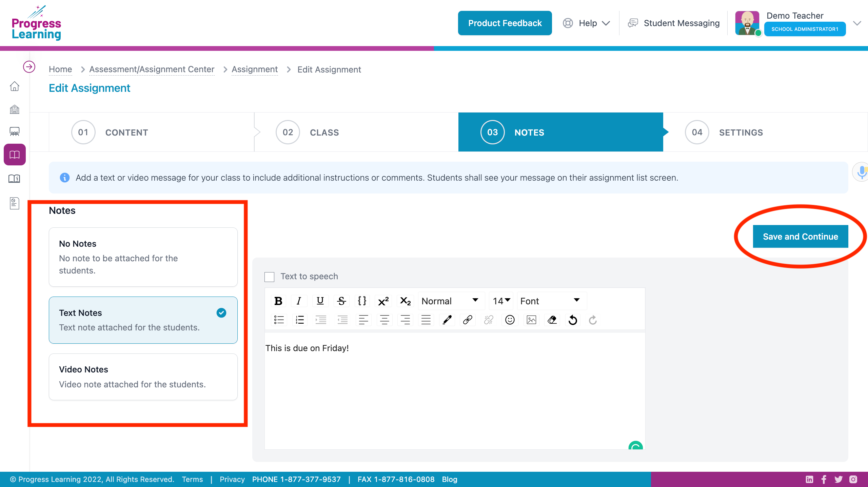Image resolution: width=868 pixels, height=487 pixels.
Task: Expand the Demo Teacher account chevron
Action: pyautogui.click(x=857, y=23)
